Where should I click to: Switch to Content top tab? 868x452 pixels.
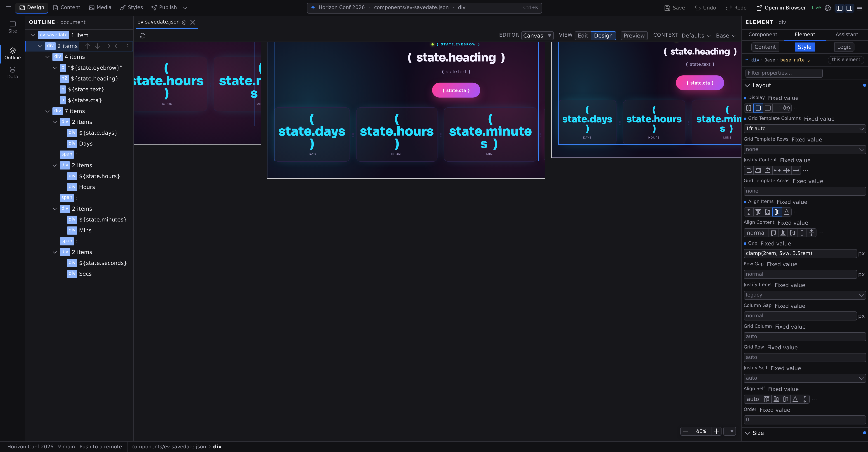click(66, 7)
